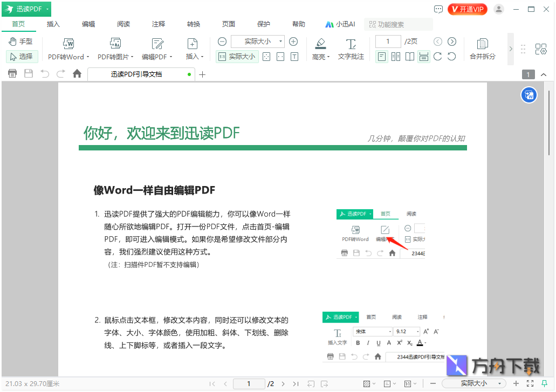Switch to the 保护 ribbon tab
Screen dimensions: 556x392
[x=264, y=24]
